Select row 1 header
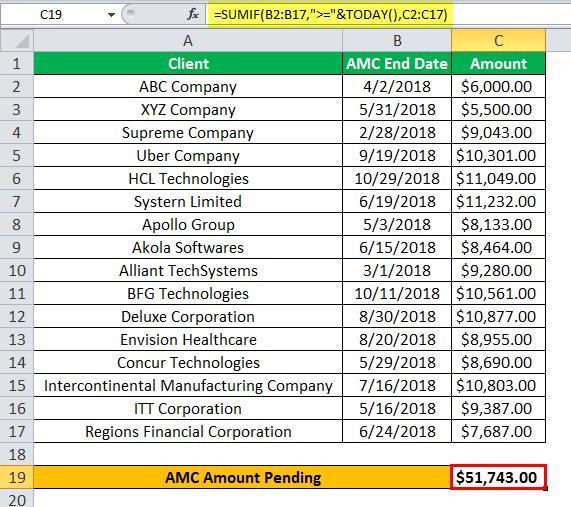Viewport: 571px width, 507px height. point(17,64)
